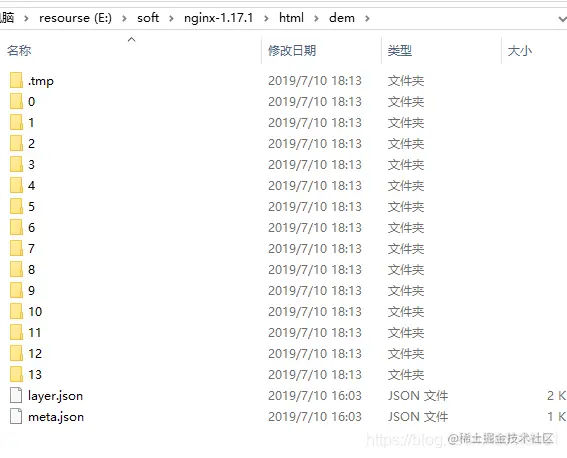Click JSON 文件 type of layer.json
The image size is (567, 458).
418,395
